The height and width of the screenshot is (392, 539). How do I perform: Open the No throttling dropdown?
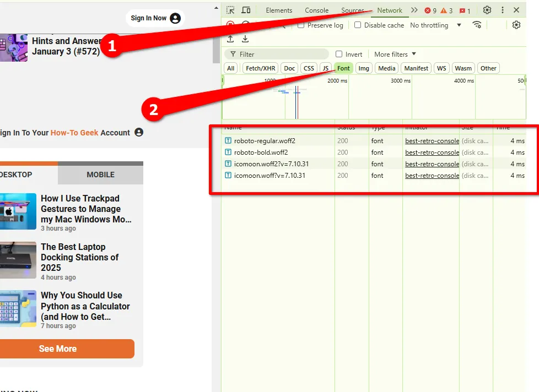pyautogui.click(x=435, y=25)
